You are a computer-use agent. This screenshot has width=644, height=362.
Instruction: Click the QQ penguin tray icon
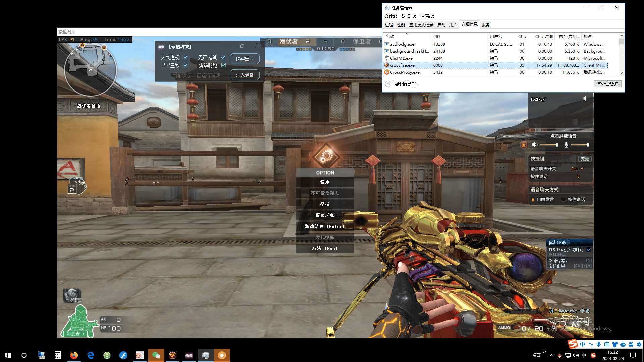pyautogui.click(x=560, y=355)
